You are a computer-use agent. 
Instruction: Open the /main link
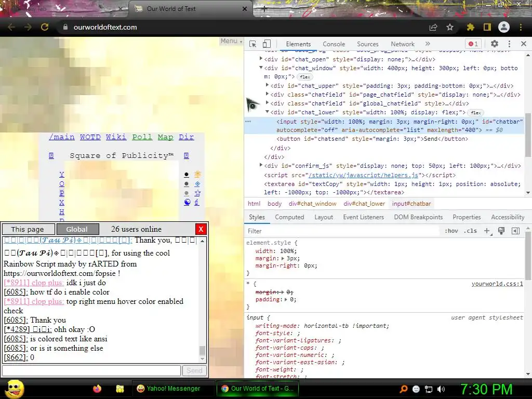point(62,137)
